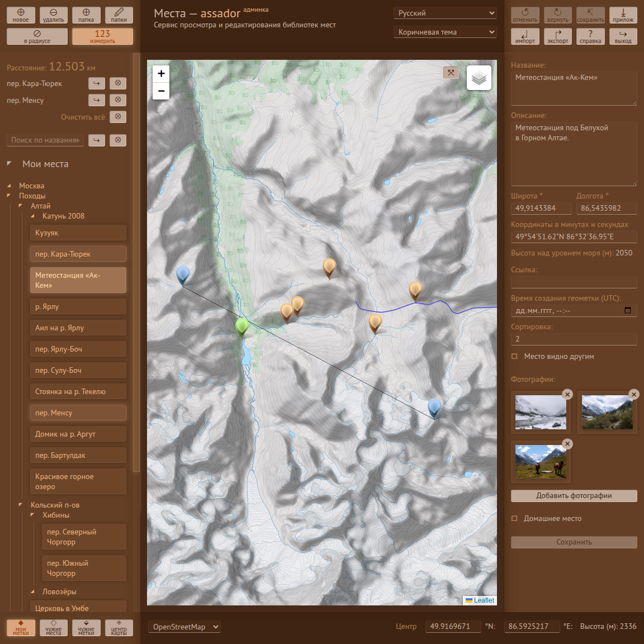Image resolution: width=644 pixels, height=644 pixels.
Task: Select place 'пер. Бартулдак'
Action: [78, 456]
